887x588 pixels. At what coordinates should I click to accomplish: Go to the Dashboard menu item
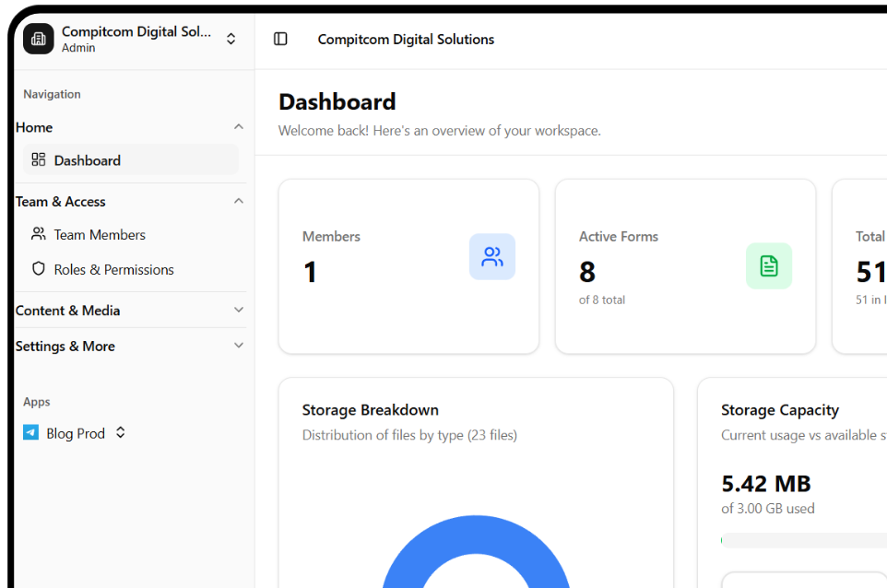point(88,160)
